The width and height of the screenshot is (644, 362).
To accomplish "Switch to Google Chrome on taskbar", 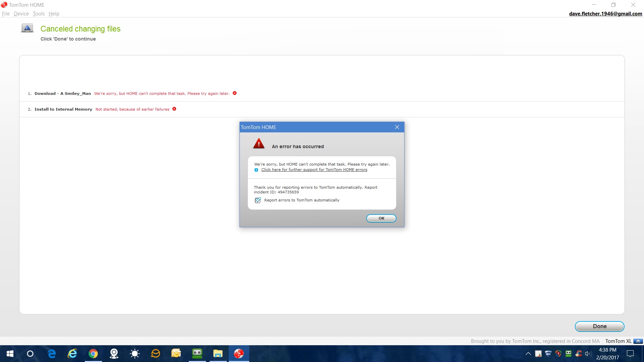I will [93, 354].
